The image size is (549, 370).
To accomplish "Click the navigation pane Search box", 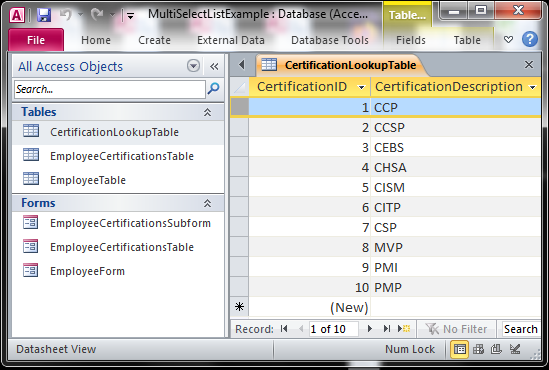I will tap(110, 89).
